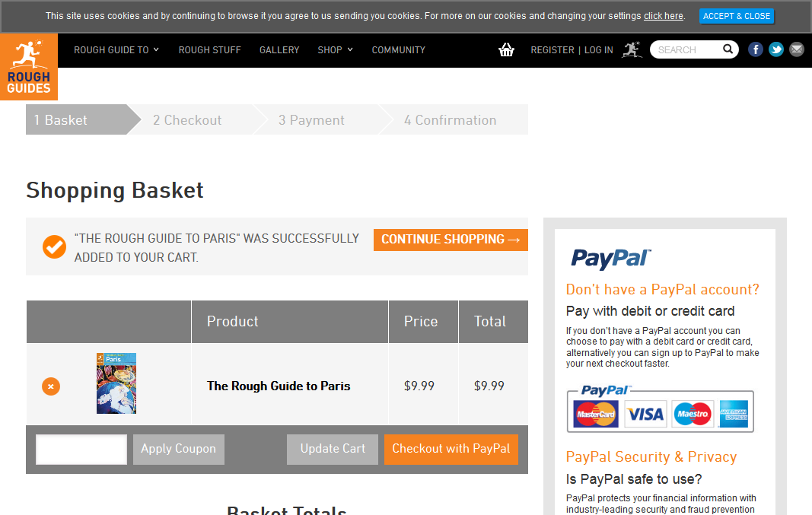This screenshot has width=812, height=515.
Task: Click the email envelope icon
Action: (x=797, y=49)
